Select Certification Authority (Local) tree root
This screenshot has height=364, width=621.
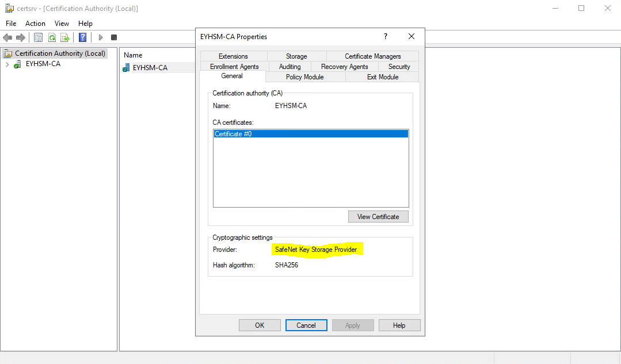click(x=60, y=53)
